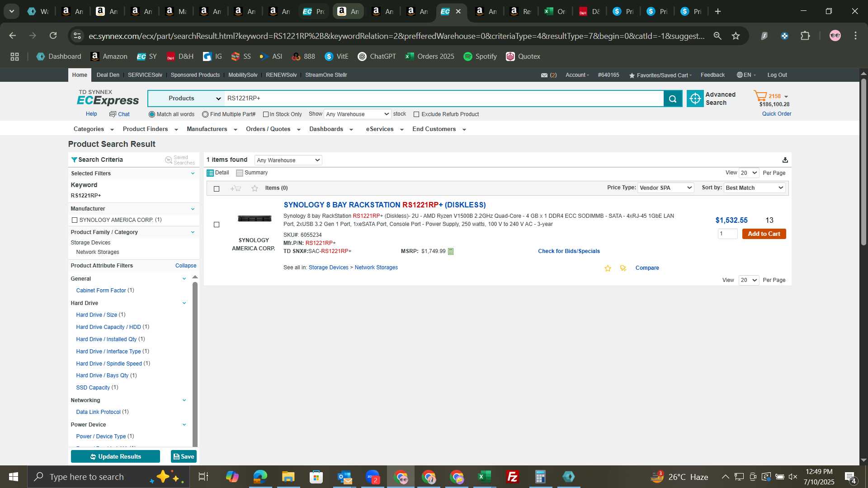Open Any Warehouse dropdown next to Show
This screenshot has height=488, width=868.
pyautogui.click(x=357, y=114)
